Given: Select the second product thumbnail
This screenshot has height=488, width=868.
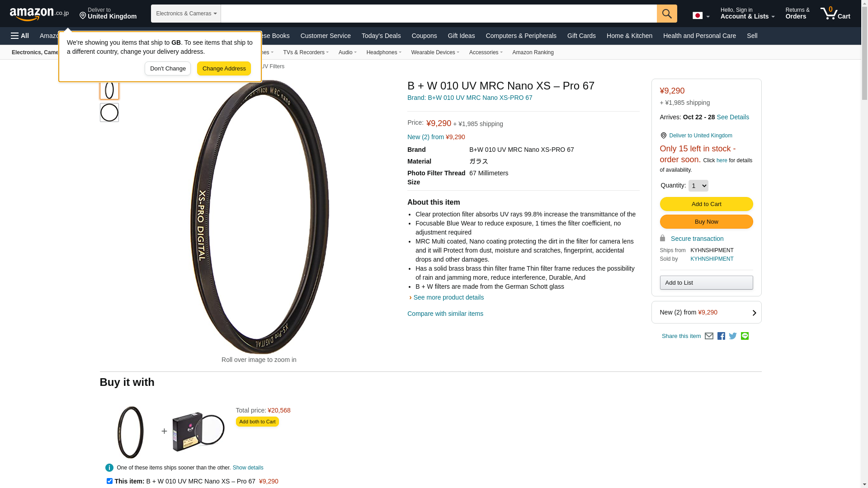Looking at the screenshot, I should [x=109, y=113].
